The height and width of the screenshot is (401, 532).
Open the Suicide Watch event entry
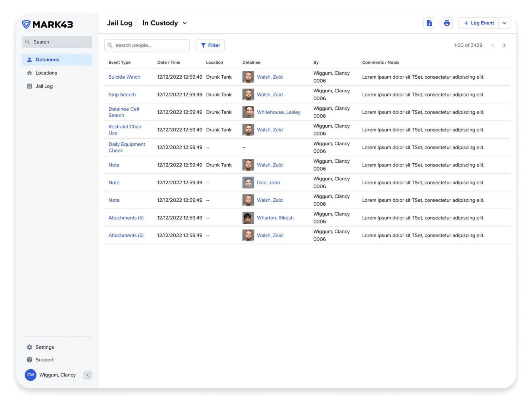click(x=124, y=77)
